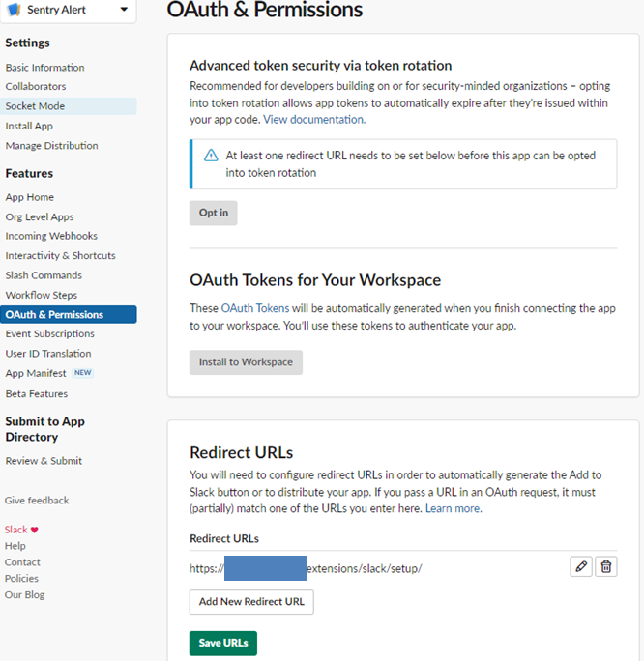The height and width of the screenshot is (661, 644).
Task: Click Advanced token security via token rotation heading
Action: pyautogui.click(x=320, y=66)
